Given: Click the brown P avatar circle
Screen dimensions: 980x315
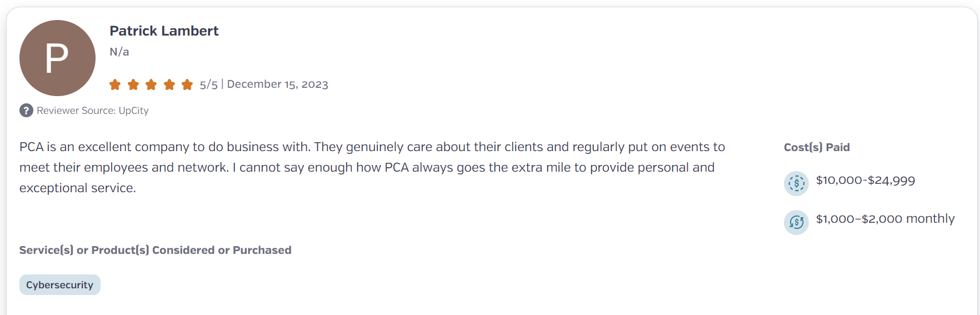Looking at the screenshot, I should (x=57, y=58).
